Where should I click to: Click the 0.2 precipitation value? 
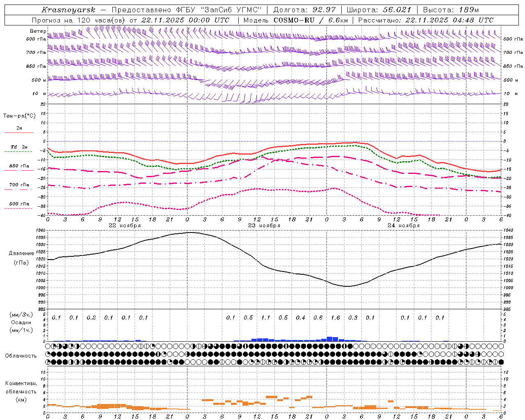[x=91, y=317]
